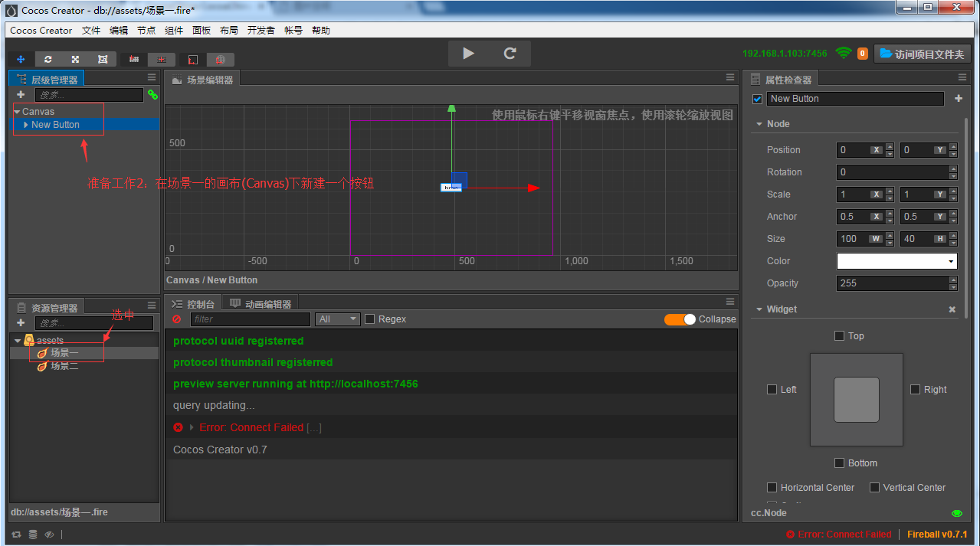Switch to the 动画编辑器 tab

[x=261, y=303]
